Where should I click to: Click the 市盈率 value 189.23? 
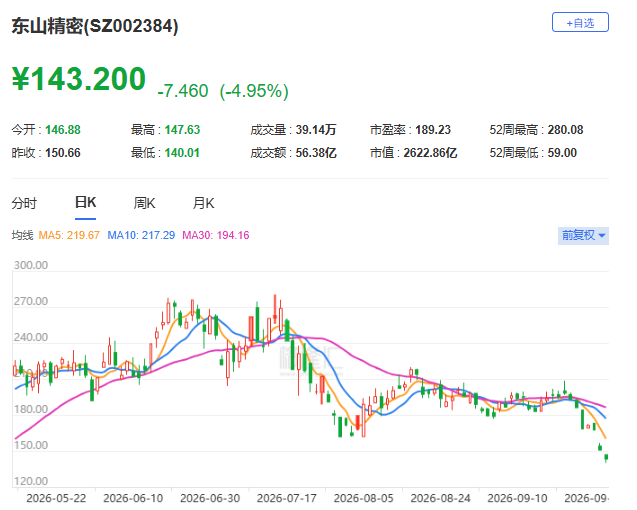433,130
